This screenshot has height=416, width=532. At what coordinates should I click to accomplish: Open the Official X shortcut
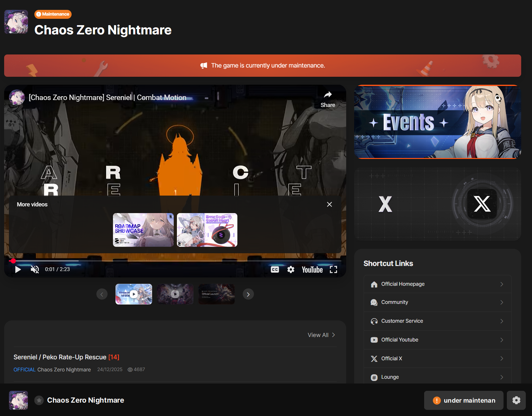click(x=437, y=359)
